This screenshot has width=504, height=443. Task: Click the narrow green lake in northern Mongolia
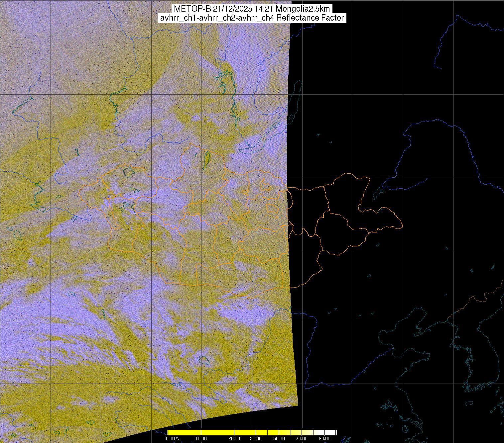point(207,159)
